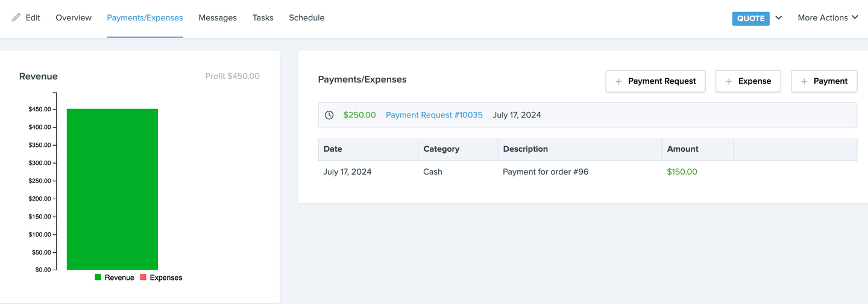
Task: Click the $0.00 axis label
Action: (x=43, y=270)
